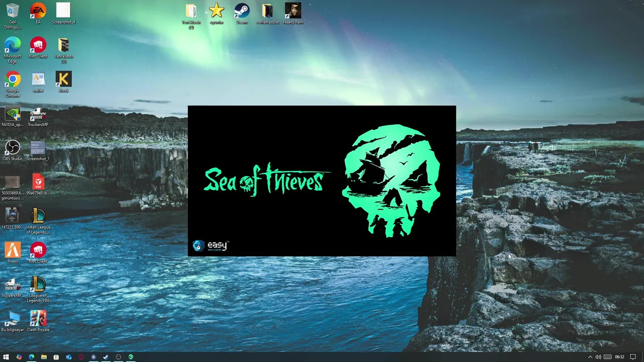Viewport: 644px width, 362px height.
Task: Launch the fivem shortcut
Action: (13, 253)
